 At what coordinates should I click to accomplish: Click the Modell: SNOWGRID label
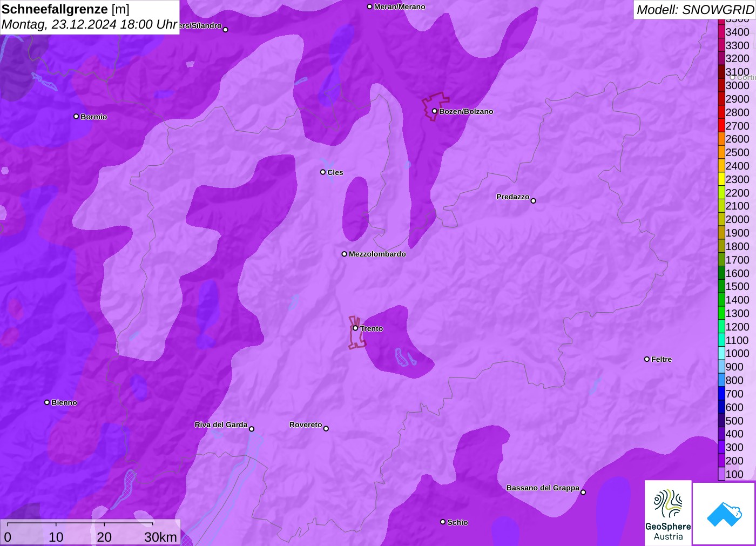[695, 10]
